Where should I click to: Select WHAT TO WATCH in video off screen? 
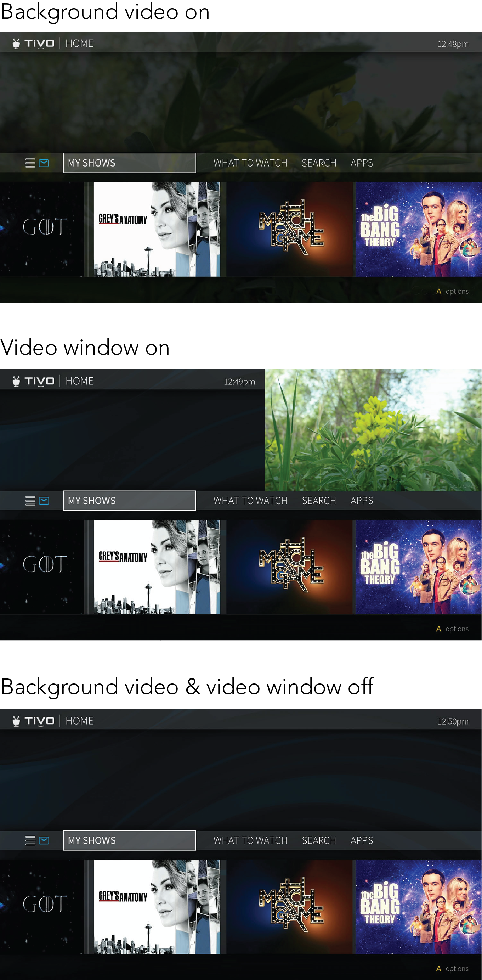(x=250, y=840)
